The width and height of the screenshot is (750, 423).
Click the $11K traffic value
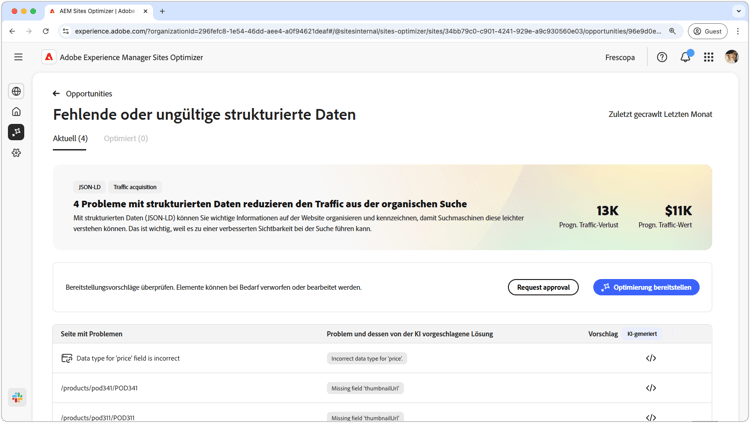click(x=678, y=211)
